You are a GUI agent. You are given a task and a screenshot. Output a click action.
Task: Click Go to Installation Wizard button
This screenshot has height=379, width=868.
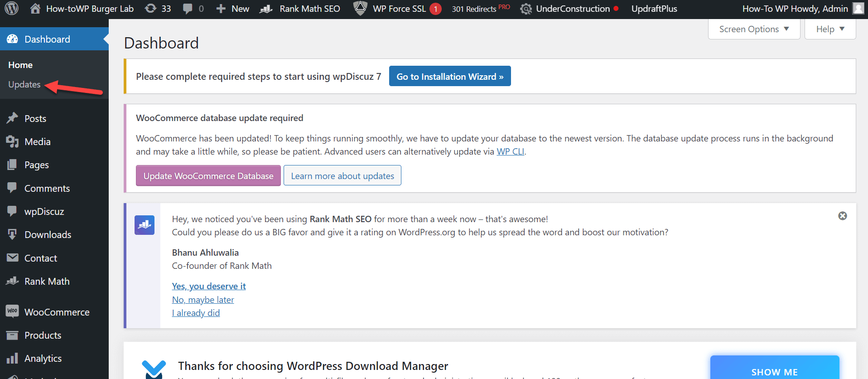[x=449, y=76]
